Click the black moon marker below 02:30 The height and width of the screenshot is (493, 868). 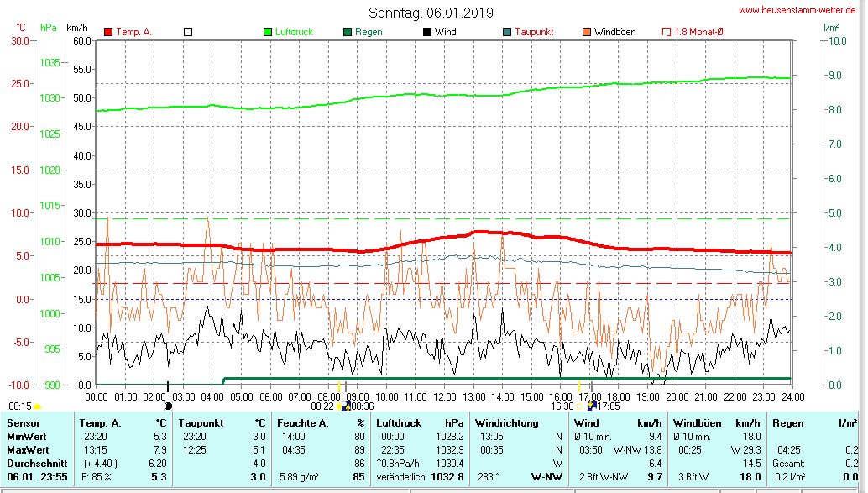pos(168,406)
